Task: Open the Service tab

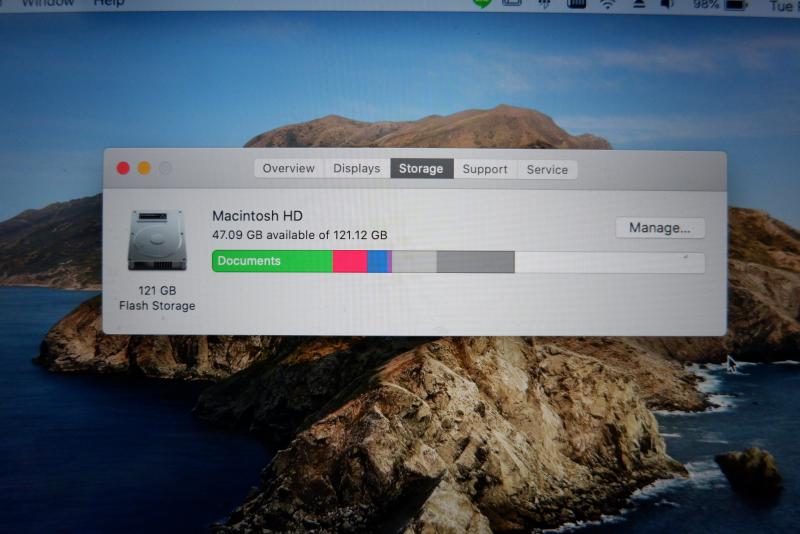Action: 547,170
